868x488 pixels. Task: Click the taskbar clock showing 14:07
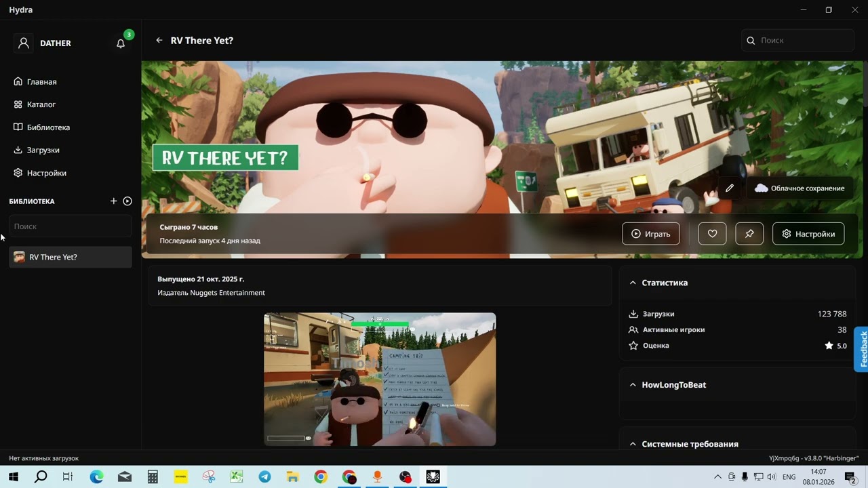point(818,477)
